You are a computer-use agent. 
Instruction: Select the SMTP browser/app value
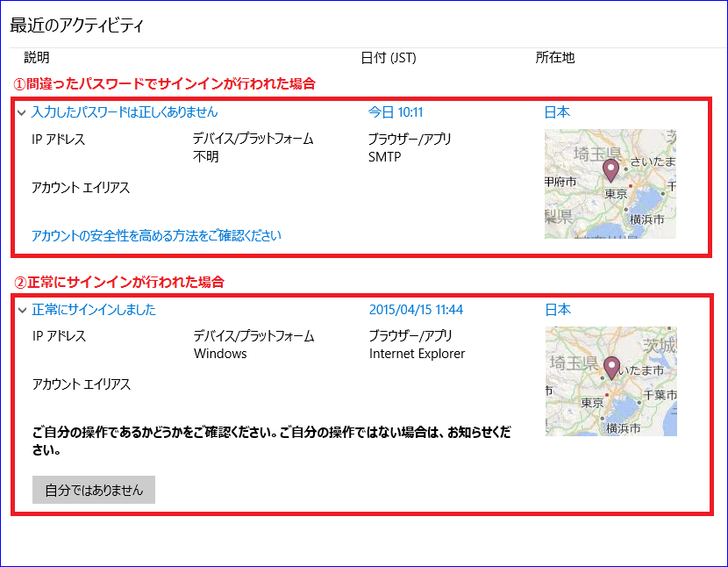pyautogui.click(x=384, y=157)
